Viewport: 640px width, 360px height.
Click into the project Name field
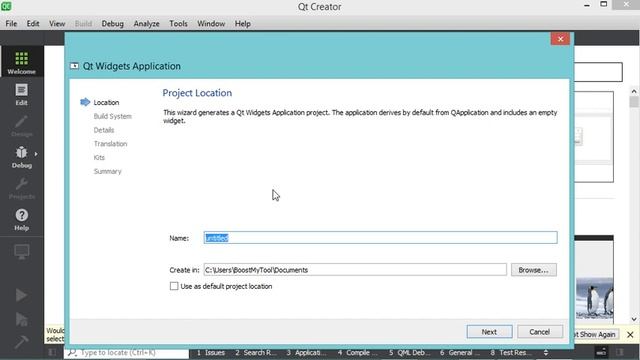coord(380,238)
